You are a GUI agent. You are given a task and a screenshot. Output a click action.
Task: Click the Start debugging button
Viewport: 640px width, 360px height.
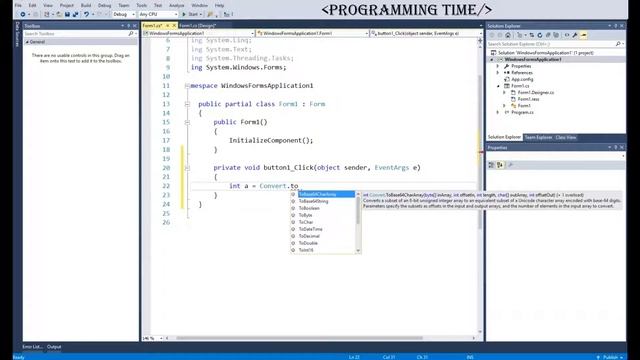[x=192, y=14]
